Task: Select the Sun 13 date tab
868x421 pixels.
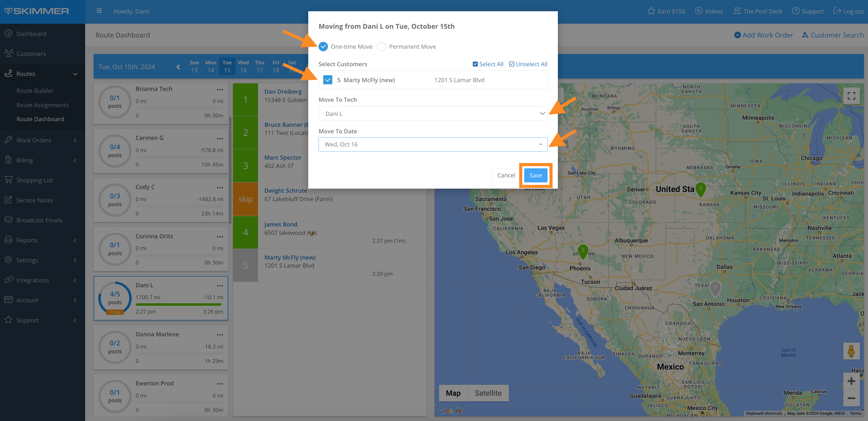Action: coord(194,66)
